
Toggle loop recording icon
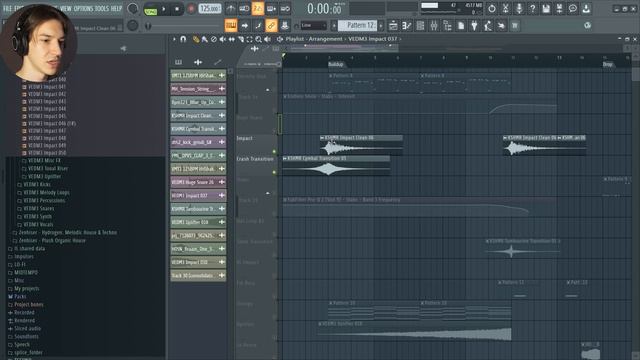[285, 9]
